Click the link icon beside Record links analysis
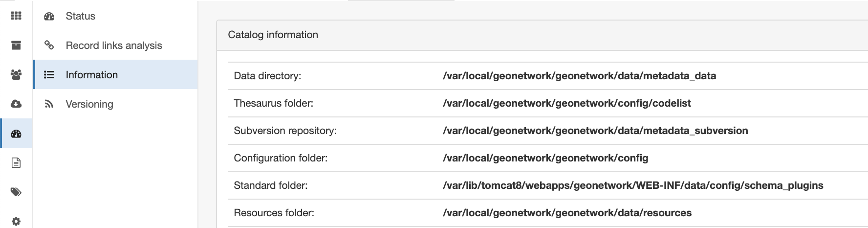 pyautogui.click(x=49, y=45)
